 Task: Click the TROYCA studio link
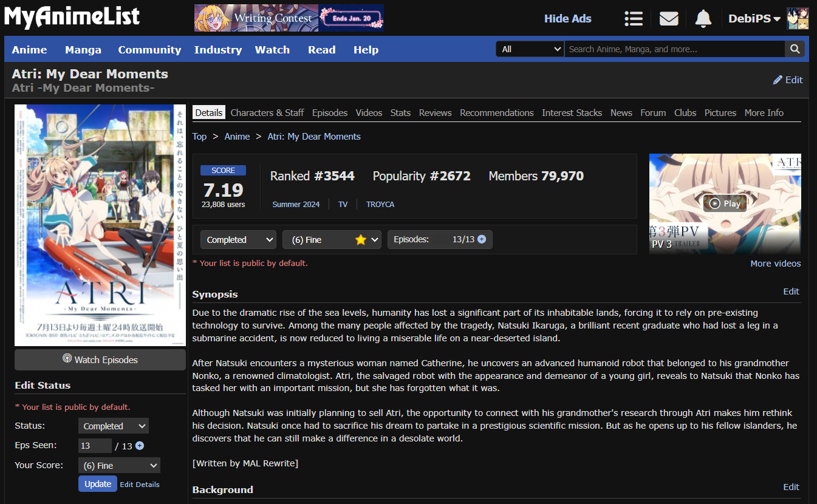[380, 205]
